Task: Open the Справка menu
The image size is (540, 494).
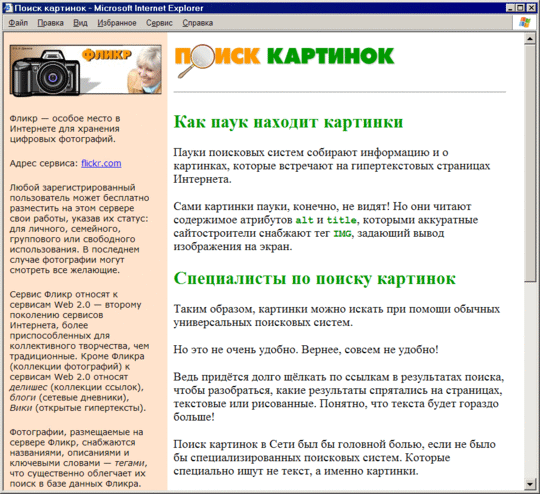Action: pyautogui.click(x=198, y=23)
